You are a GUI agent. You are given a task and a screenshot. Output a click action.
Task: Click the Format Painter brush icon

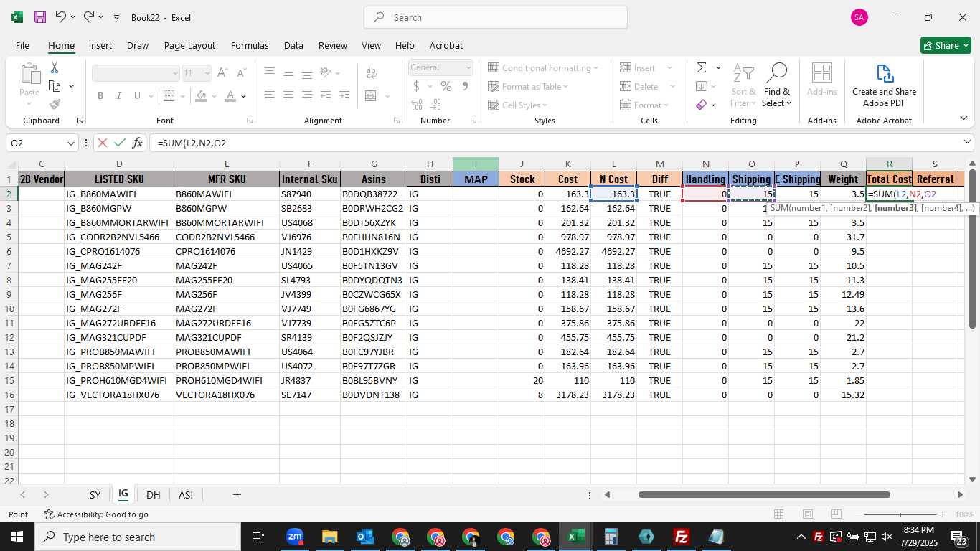point(55,104)
